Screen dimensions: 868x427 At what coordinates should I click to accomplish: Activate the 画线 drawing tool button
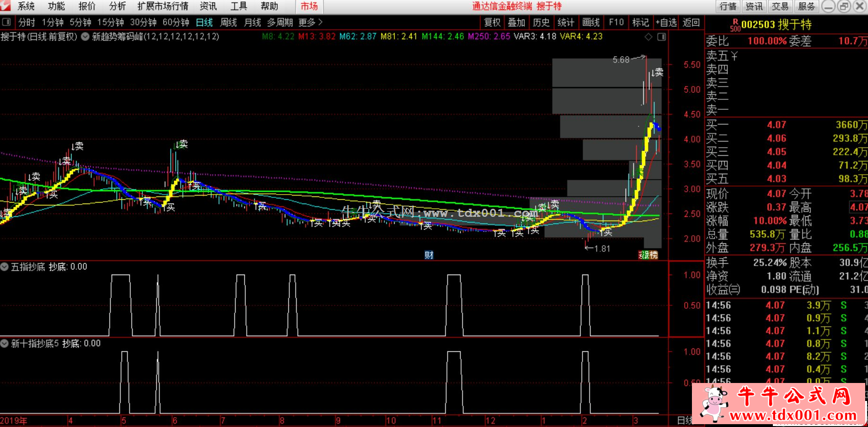(591, 22)
